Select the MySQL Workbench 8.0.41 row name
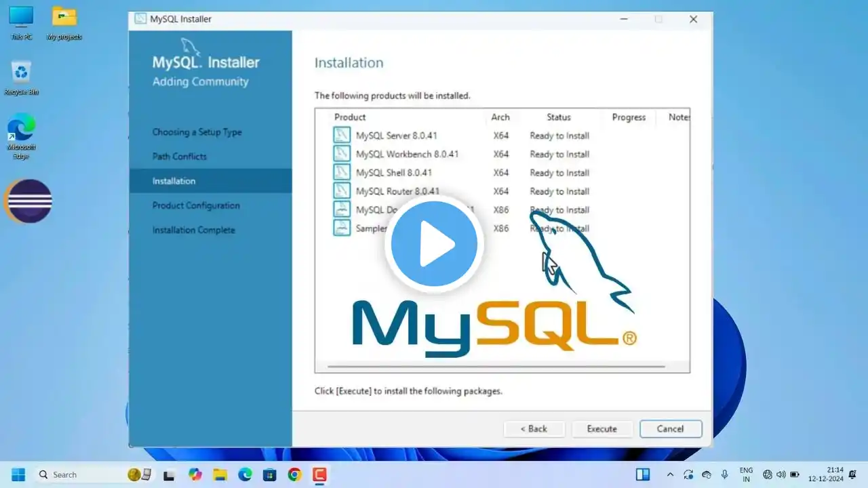Image resolution: width=868 pixels, height=488 pixels. [x=408, y=154]
